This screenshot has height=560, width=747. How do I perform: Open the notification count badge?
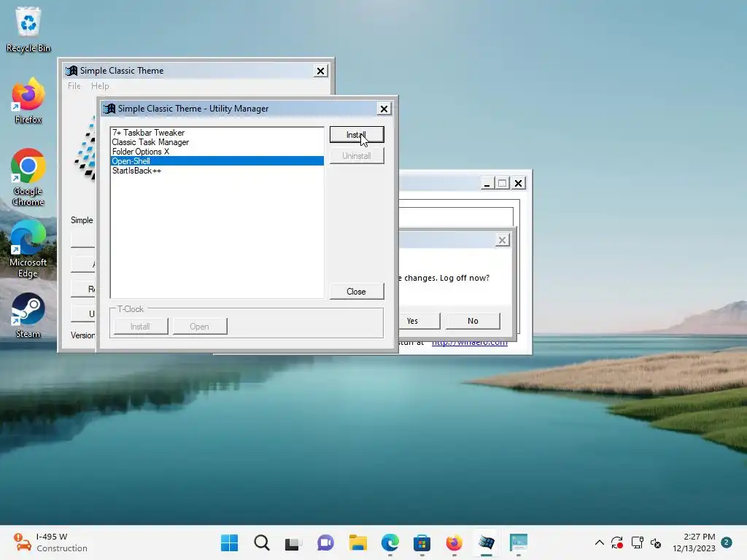click(727, 542)
